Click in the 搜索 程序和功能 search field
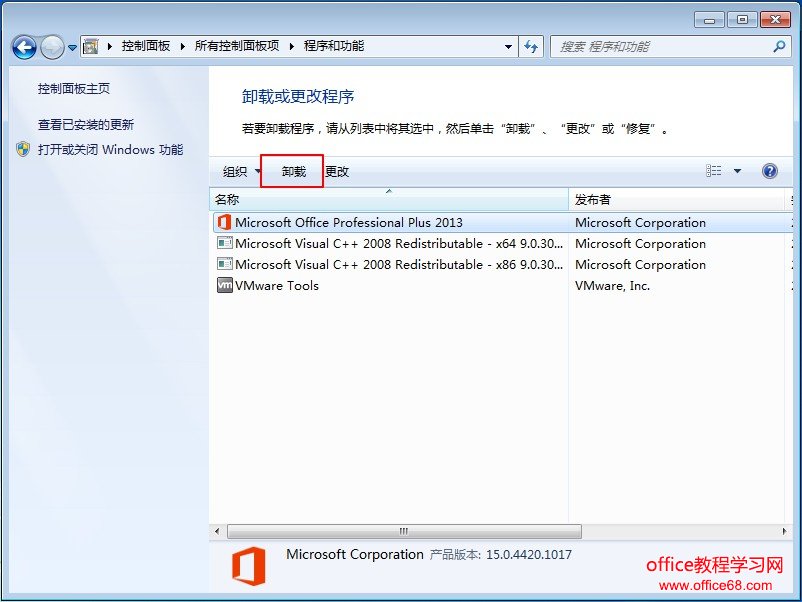The image size is (802, 602). coord(663,47)
